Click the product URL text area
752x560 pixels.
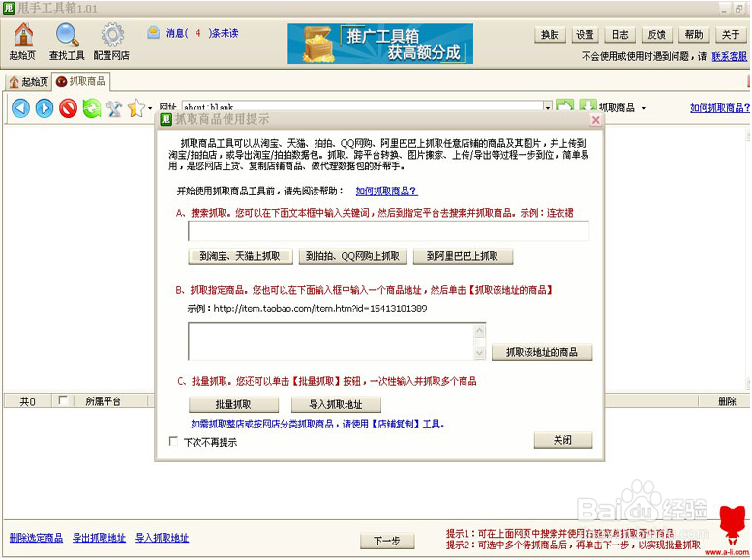point(331,341)
